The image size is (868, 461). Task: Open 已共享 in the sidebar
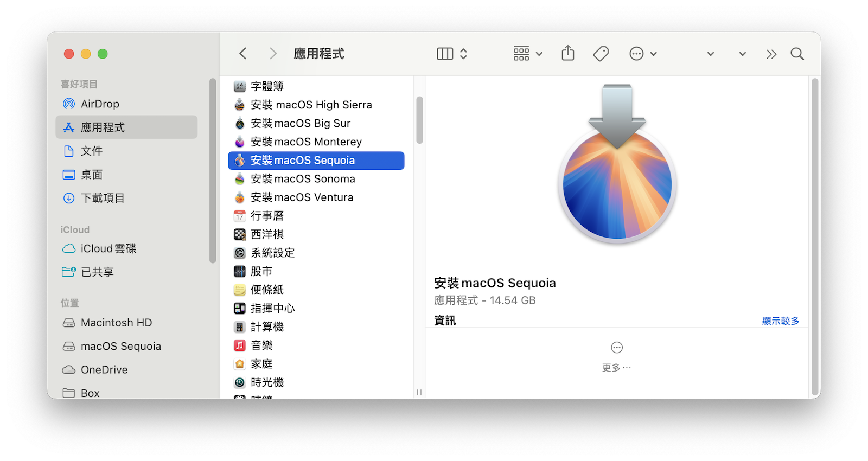[x=126, y=272]
